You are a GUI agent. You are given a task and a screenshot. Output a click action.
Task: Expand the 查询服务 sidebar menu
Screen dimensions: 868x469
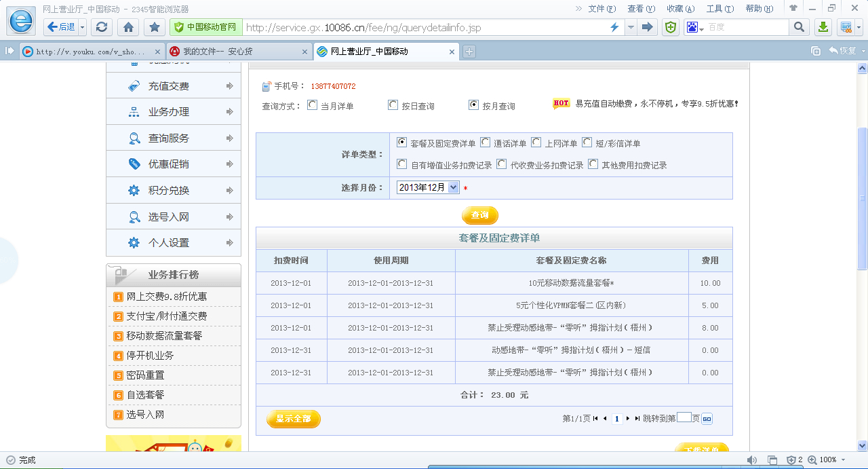pyautogui.click(x=174, y=138)
